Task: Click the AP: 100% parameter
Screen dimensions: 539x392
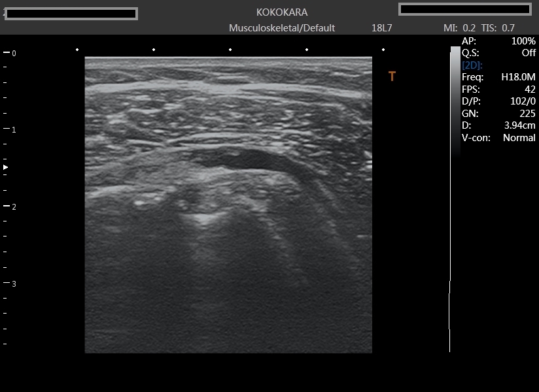Action: 498,41
